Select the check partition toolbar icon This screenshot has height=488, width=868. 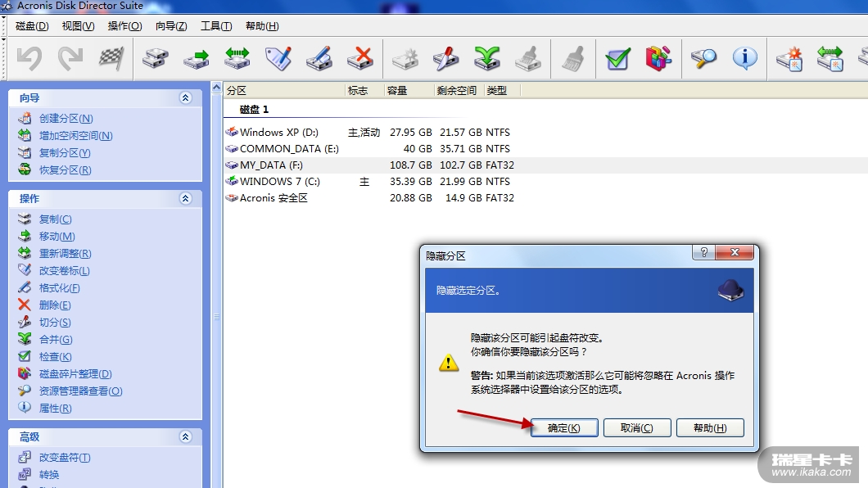[x=617, y=58]
